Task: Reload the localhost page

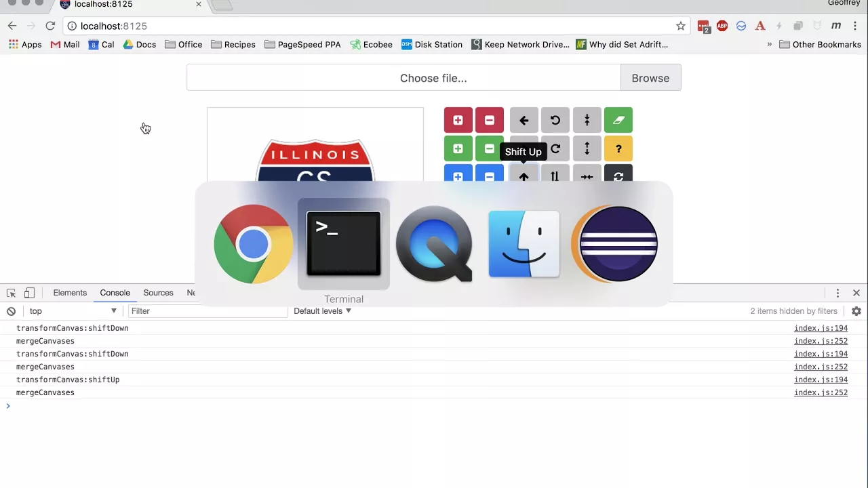Action: (50, 26)
